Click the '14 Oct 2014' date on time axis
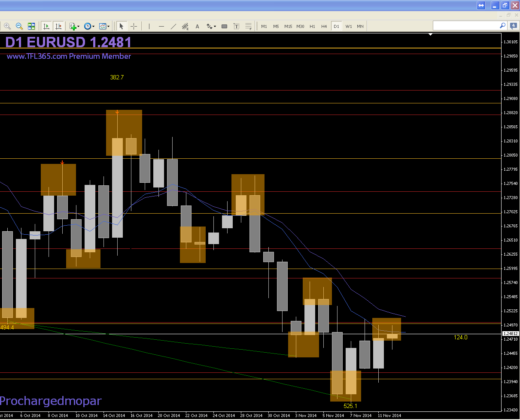The width and height of the screenshot is (520, 420). (x=114, y=415)
